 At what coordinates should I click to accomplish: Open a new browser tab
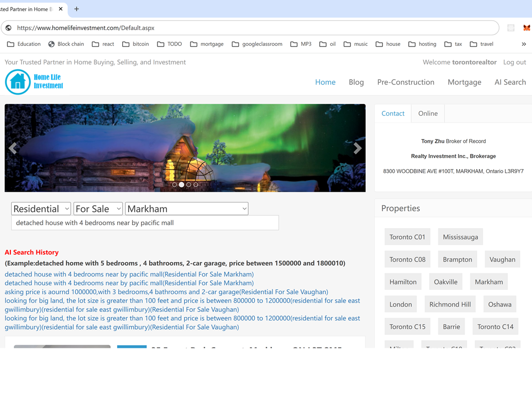[x=77, y=9]
